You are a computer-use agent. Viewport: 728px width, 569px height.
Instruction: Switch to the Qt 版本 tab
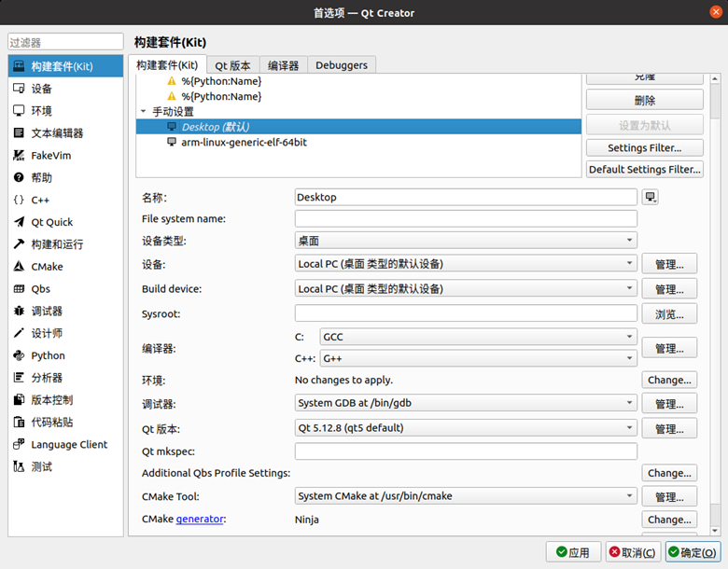pyautogui.click(x=232, y=65)
